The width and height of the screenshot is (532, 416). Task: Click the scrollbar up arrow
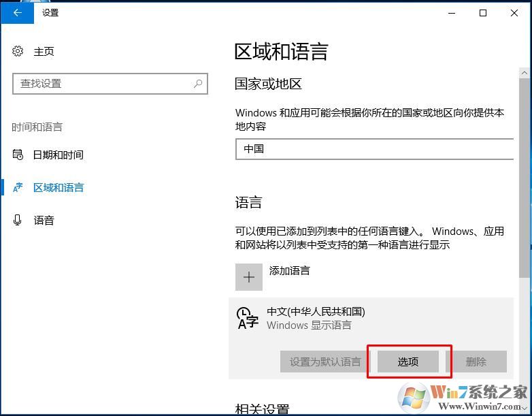[x=525, y=73]
